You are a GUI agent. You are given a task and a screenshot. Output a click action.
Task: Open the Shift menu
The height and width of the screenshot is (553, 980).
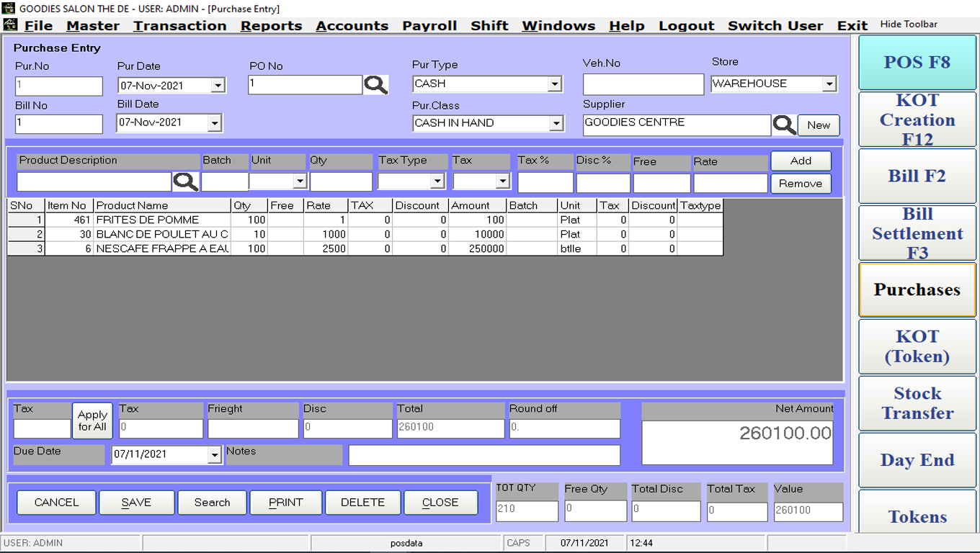[489, 25]
